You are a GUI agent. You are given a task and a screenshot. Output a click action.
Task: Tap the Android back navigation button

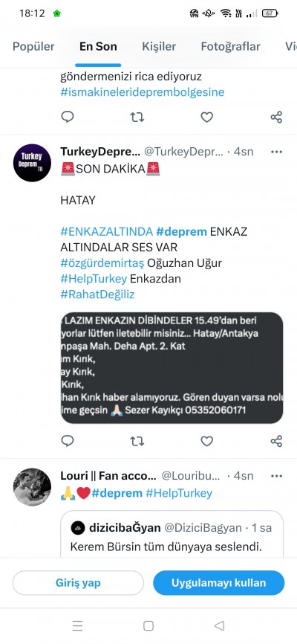220,625
